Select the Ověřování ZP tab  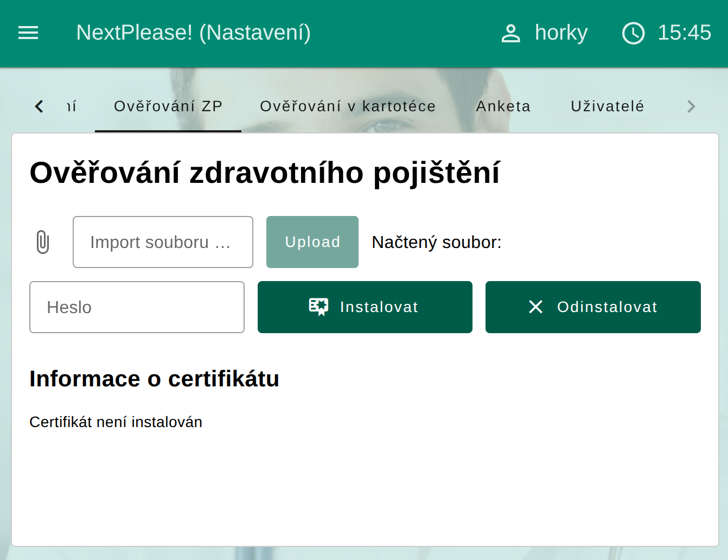pos(168,106)
